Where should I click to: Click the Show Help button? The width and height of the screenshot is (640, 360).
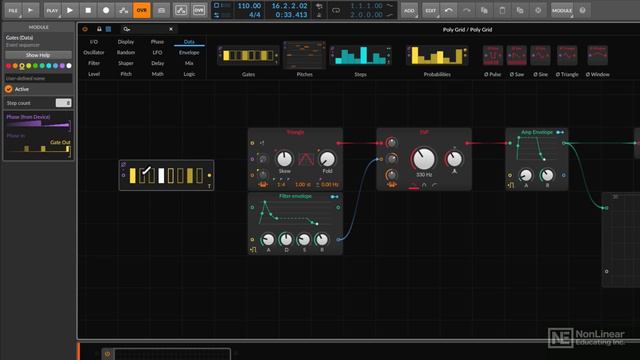click(38, 55)
